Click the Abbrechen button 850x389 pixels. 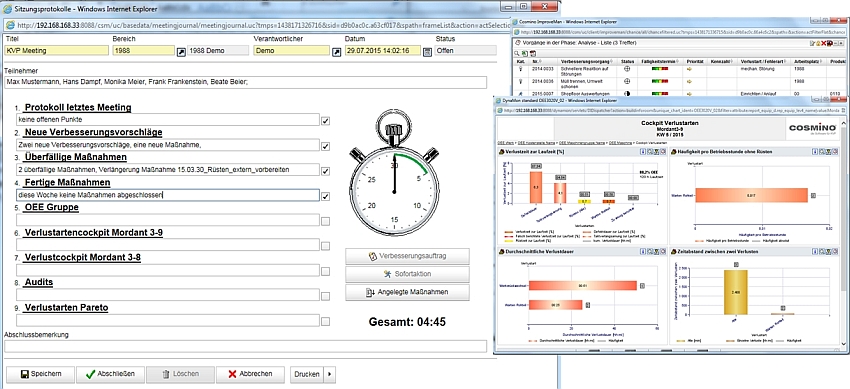coord(250,374)
